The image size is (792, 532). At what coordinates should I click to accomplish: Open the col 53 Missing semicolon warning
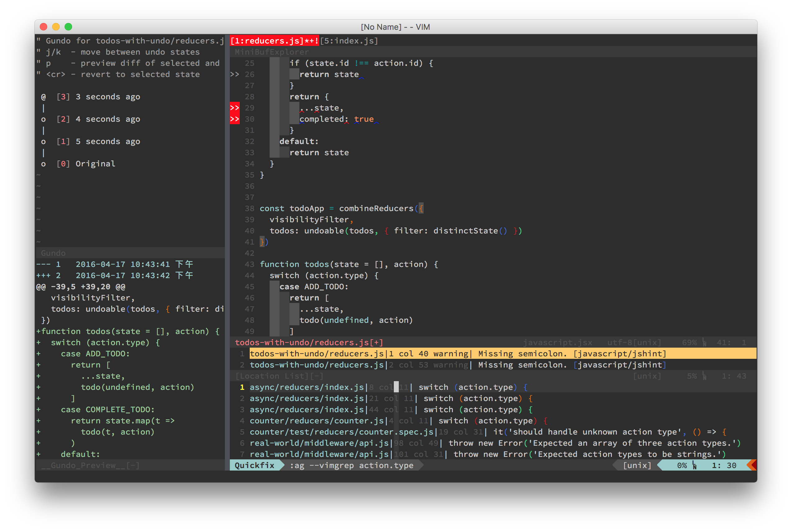pos(457,365)
